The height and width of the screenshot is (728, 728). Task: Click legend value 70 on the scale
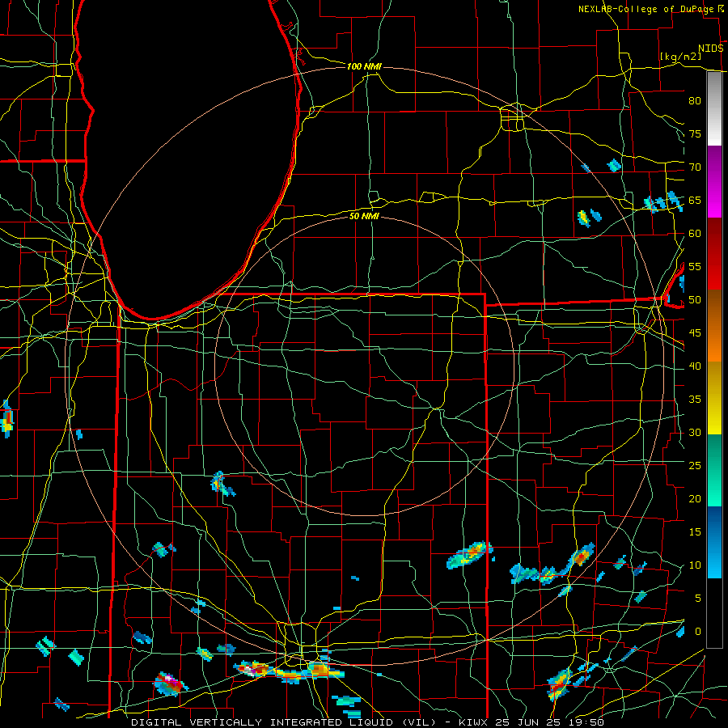695,167
